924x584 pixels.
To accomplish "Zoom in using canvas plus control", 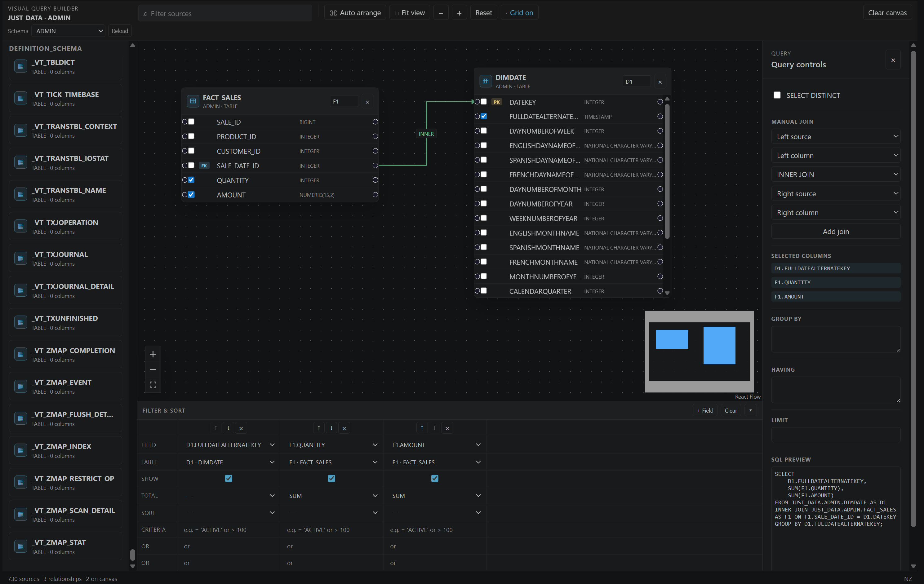I will pyautogui.click(x=153, y=354).
